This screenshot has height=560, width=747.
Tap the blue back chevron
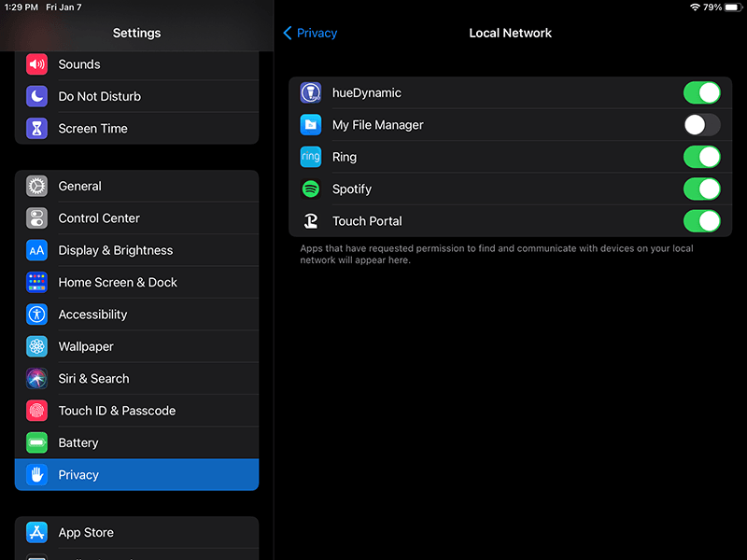click(288, 33)
